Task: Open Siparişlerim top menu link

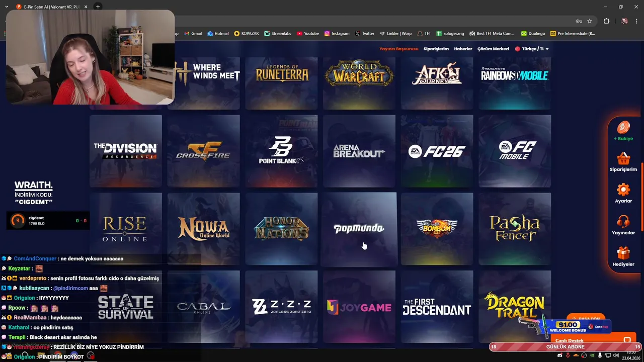Action: point(436,49)
